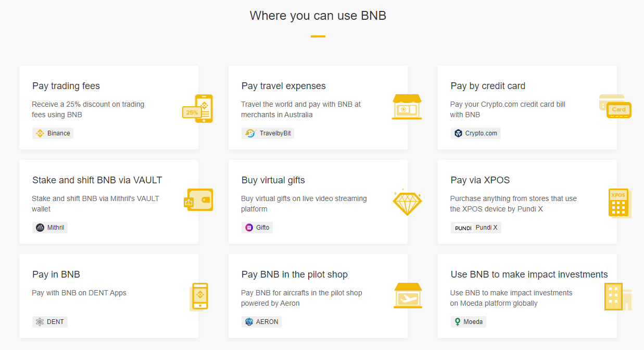Screen dimensions: 644x350
Task: Click the diamond virtual gifts icon
Action: (x=407, y=202)
